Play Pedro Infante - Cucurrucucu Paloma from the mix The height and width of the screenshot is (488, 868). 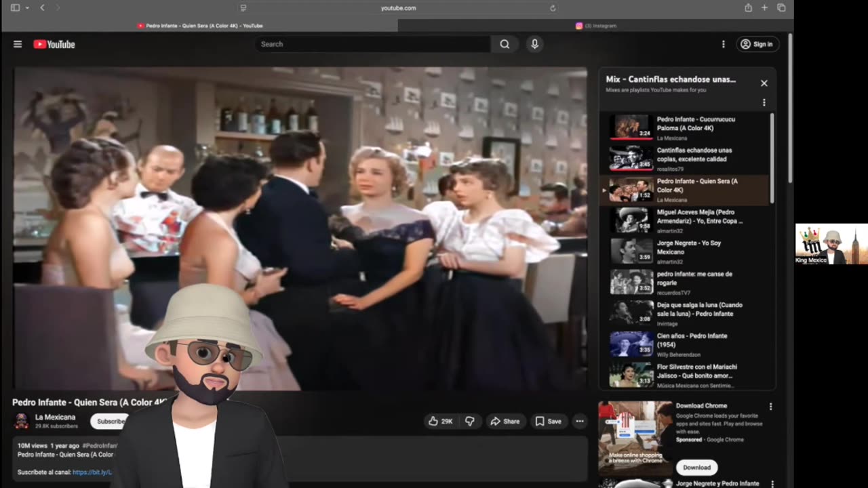[x=685, y=127]
